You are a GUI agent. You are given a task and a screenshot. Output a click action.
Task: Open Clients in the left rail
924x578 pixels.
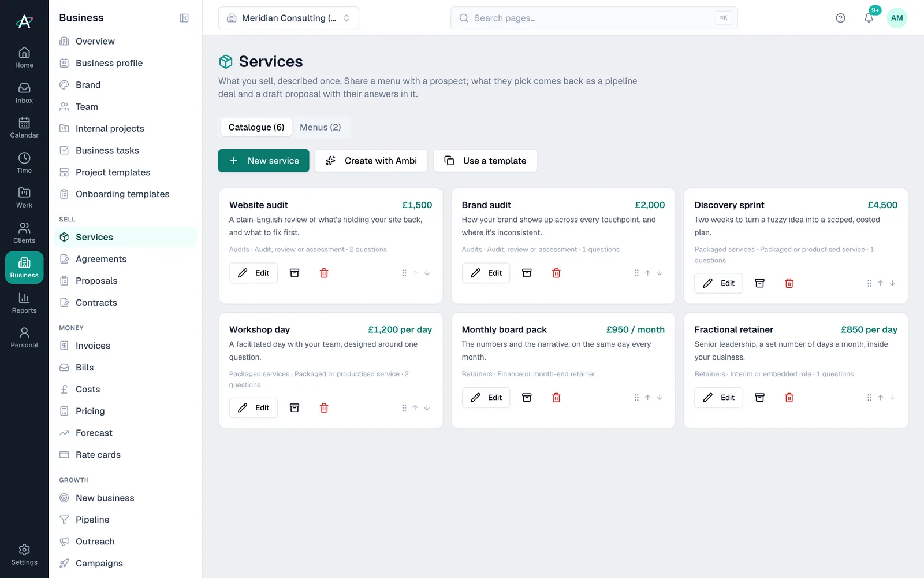pos(24,233)
